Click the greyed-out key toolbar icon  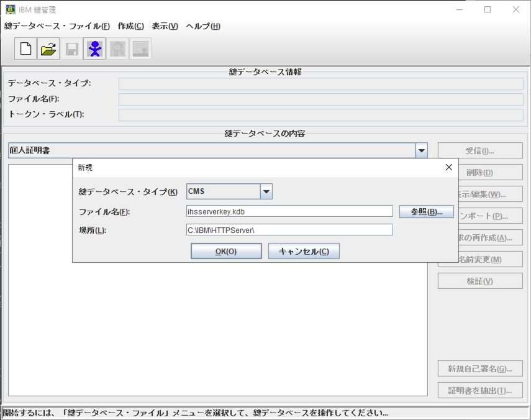point(117,49)
